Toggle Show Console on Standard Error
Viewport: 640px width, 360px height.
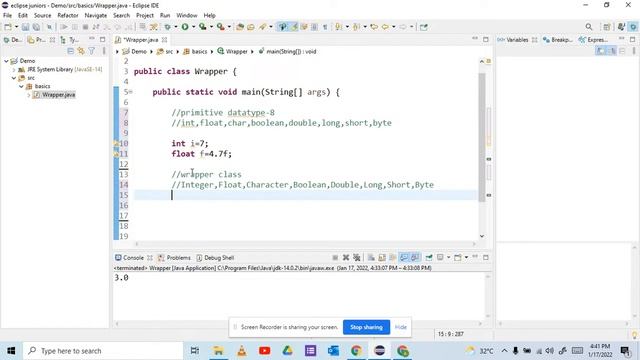[x=415, y=258]
